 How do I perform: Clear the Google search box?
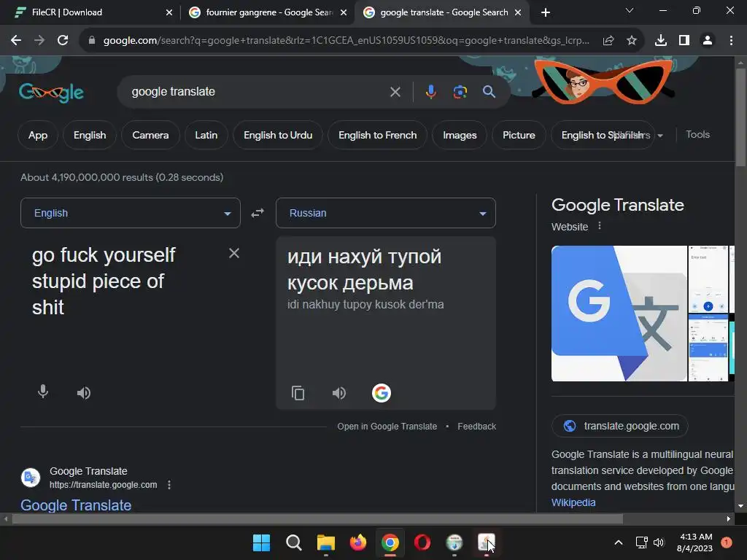click(395, 92)
